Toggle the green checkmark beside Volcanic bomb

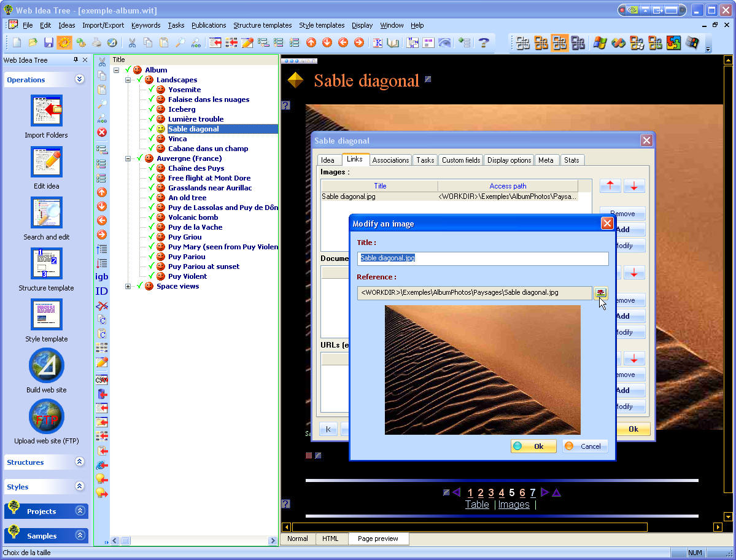(x=151, y=217)
